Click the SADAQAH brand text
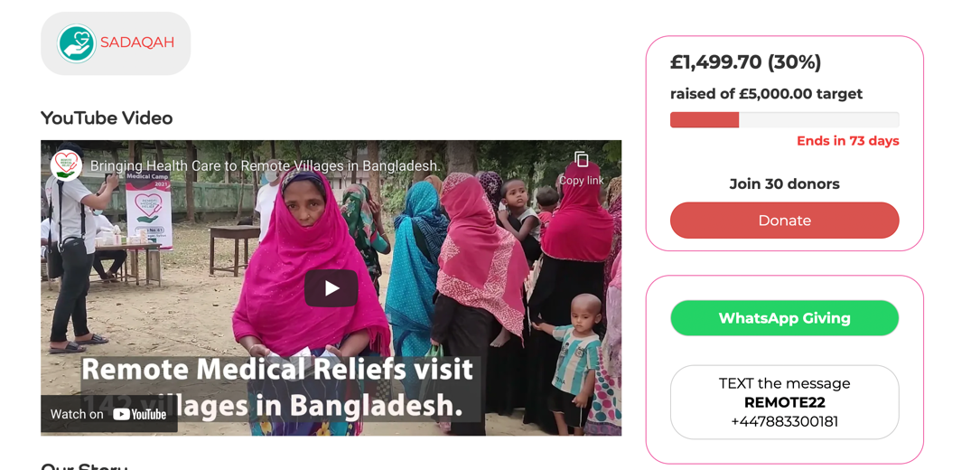 point(137,43)
